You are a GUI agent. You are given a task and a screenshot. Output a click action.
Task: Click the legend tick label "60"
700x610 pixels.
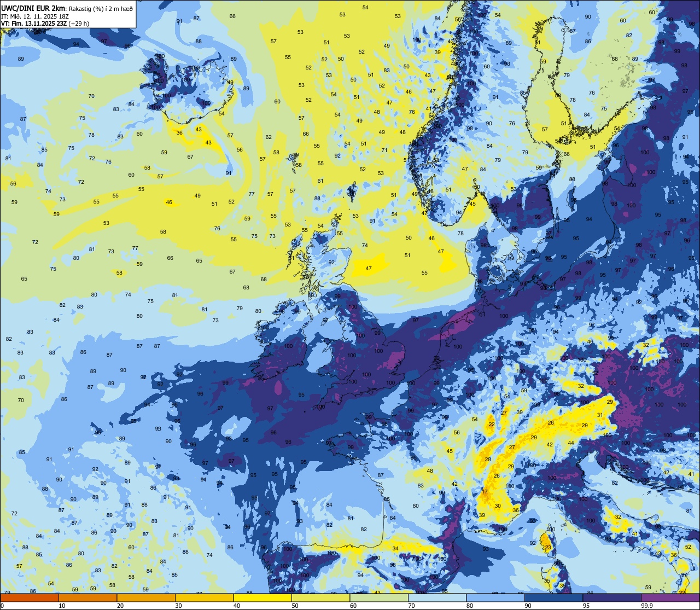click(x=353, y=606)
